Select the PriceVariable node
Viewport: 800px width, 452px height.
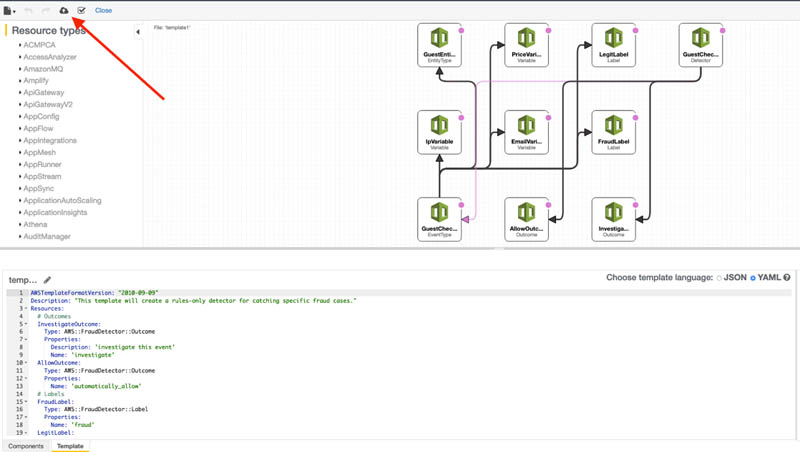(x=527, y=45)
